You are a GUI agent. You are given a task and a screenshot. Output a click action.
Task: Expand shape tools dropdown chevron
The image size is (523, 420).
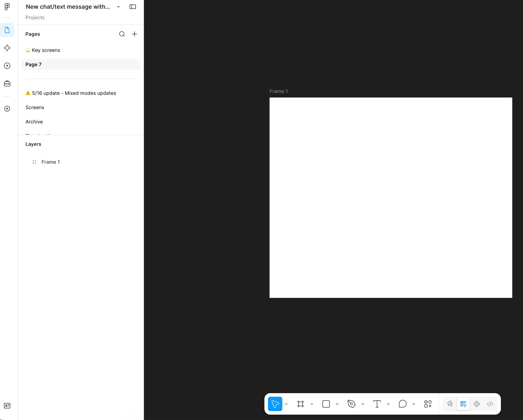tap(337, 404)
